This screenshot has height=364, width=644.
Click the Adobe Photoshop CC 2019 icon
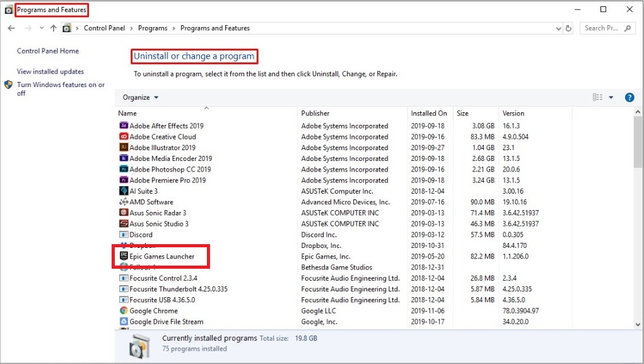point(124,170)
